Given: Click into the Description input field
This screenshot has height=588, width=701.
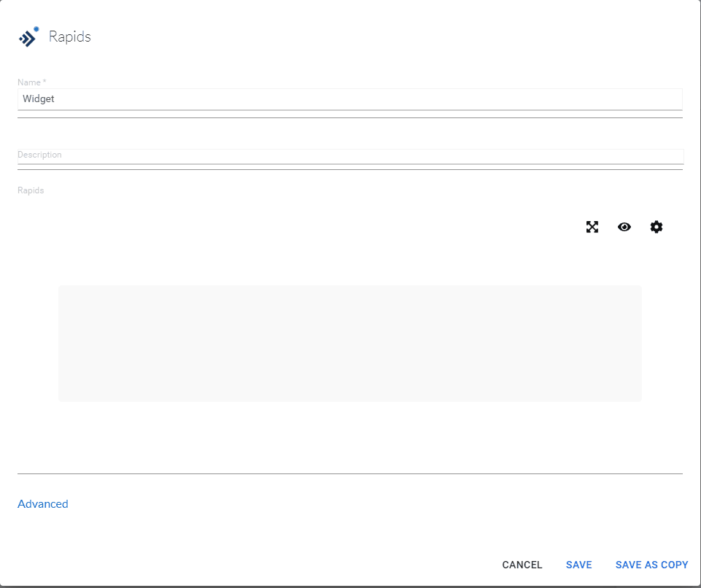Looking at the screenshot, I should tap(350, 157).
